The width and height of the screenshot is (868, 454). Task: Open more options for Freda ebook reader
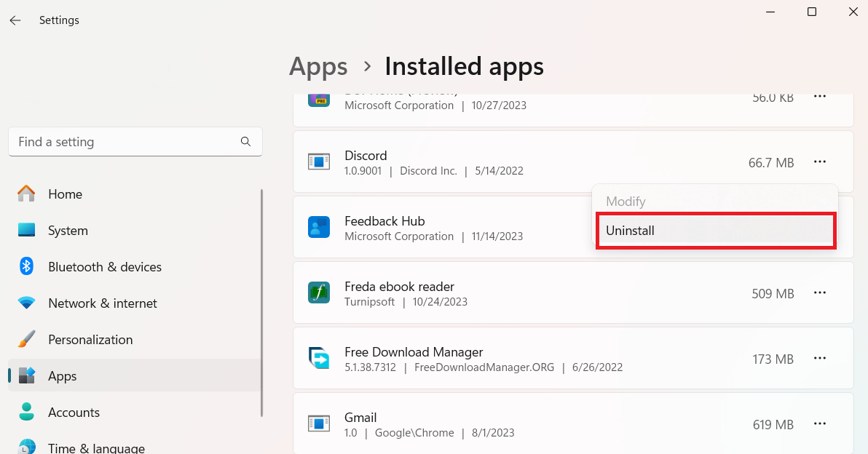820,292
